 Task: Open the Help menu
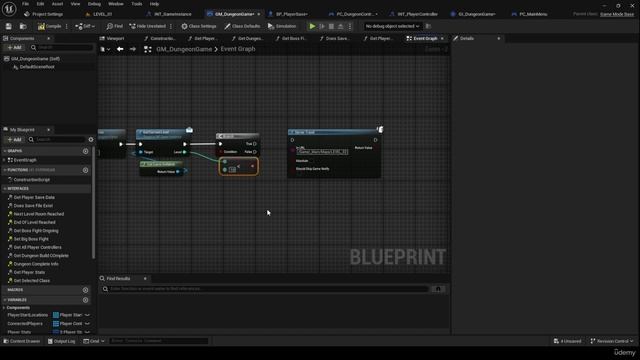pos(154,4)
